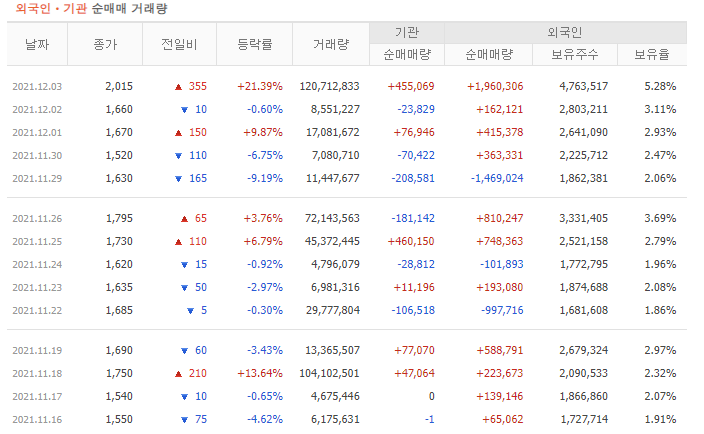Click the 외국인 group header

[x=565, y=32]
